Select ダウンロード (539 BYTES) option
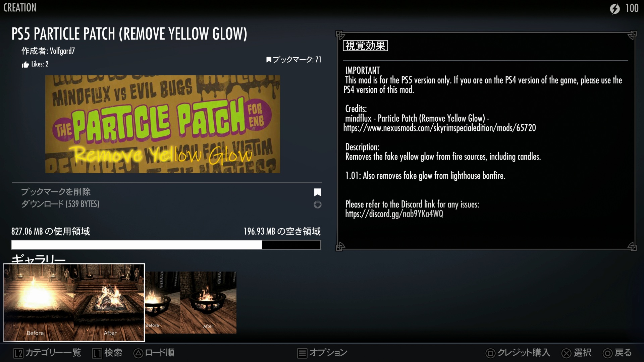644x362 pixels. pos(60,204)
